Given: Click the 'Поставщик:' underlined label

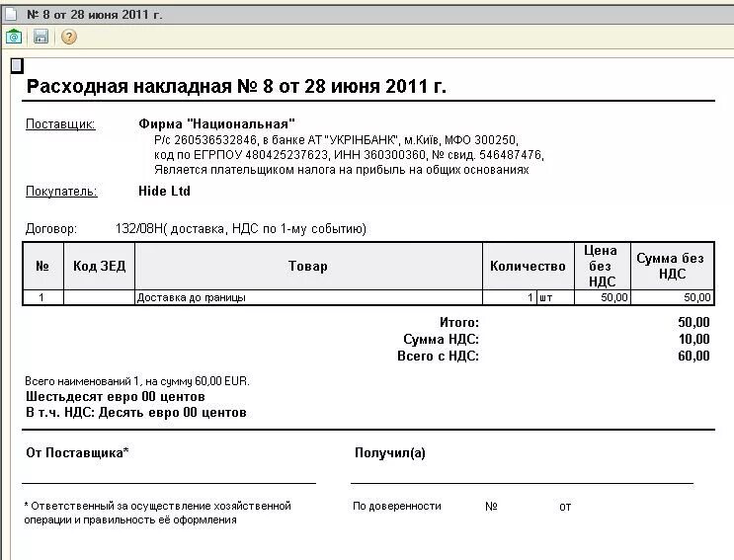Looking at the screenshot, I should pos(60,124).
